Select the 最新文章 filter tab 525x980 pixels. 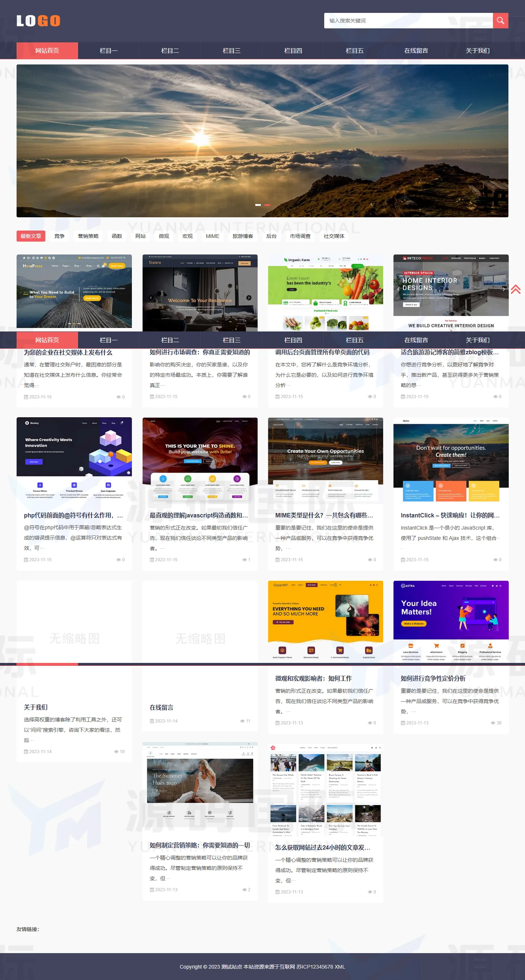click(x=31, y=236)
